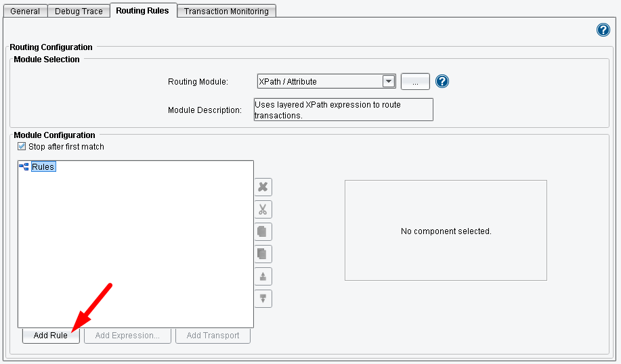Click the paste icon above the move-up arrow
The width and height of the screenshot is (621, 364).
[263, 254]
